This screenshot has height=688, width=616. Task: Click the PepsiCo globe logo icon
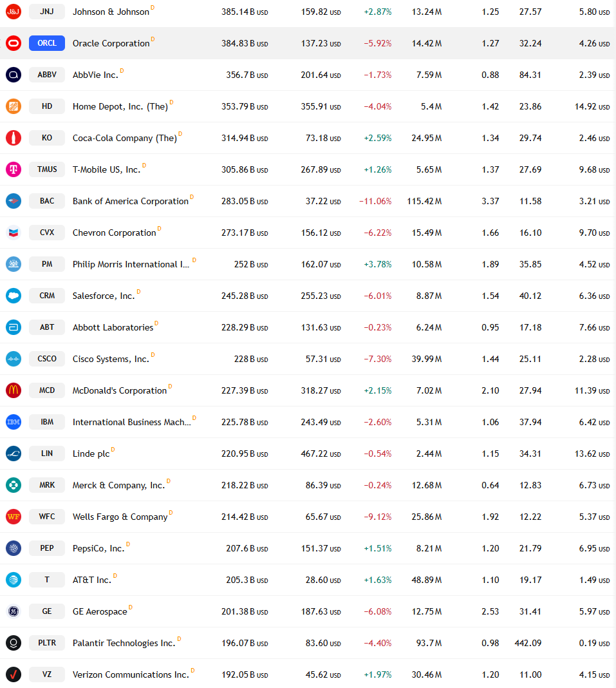tap(14, 548)
